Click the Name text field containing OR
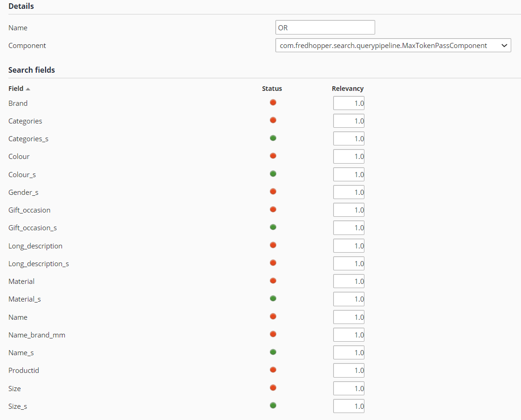Screen dimensions: 521x420 pyautogui.click(x=325, y=28)
